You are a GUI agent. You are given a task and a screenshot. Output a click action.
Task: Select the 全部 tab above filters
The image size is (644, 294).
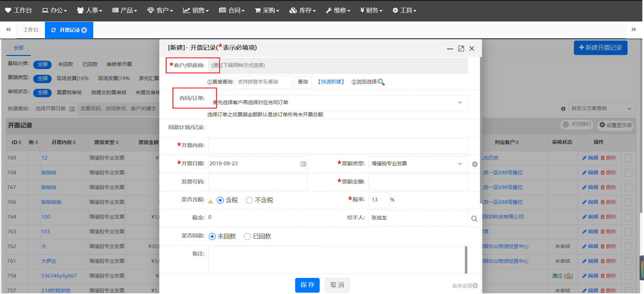coord(18,48)
